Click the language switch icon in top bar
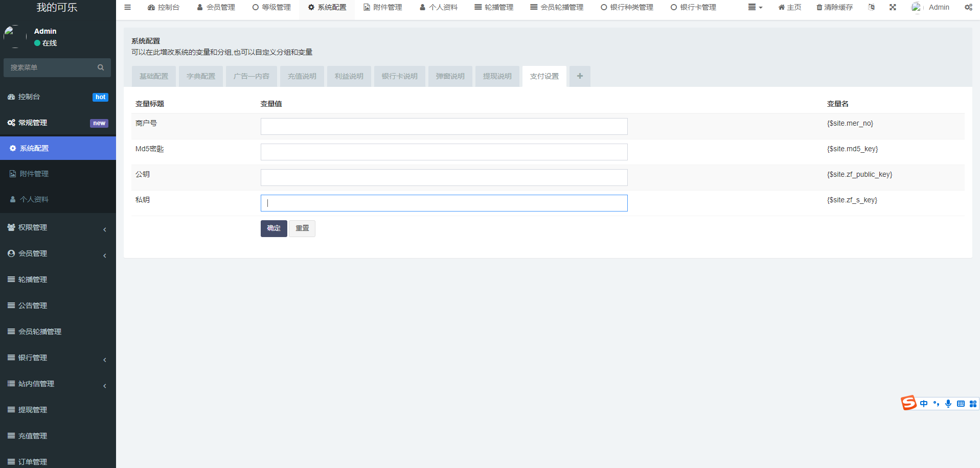 point(871,7)
